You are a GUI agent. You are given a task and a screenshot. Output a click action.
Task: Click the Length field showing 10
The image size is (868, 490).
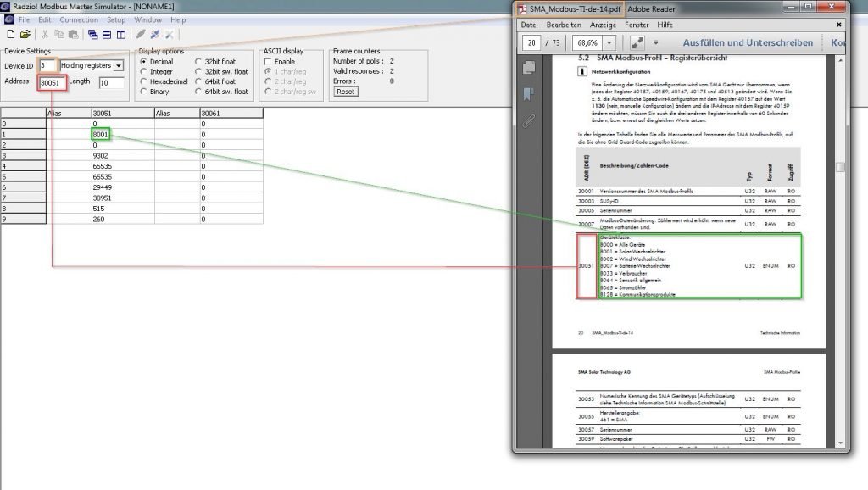pyautogui.click(x=111, y=82)
